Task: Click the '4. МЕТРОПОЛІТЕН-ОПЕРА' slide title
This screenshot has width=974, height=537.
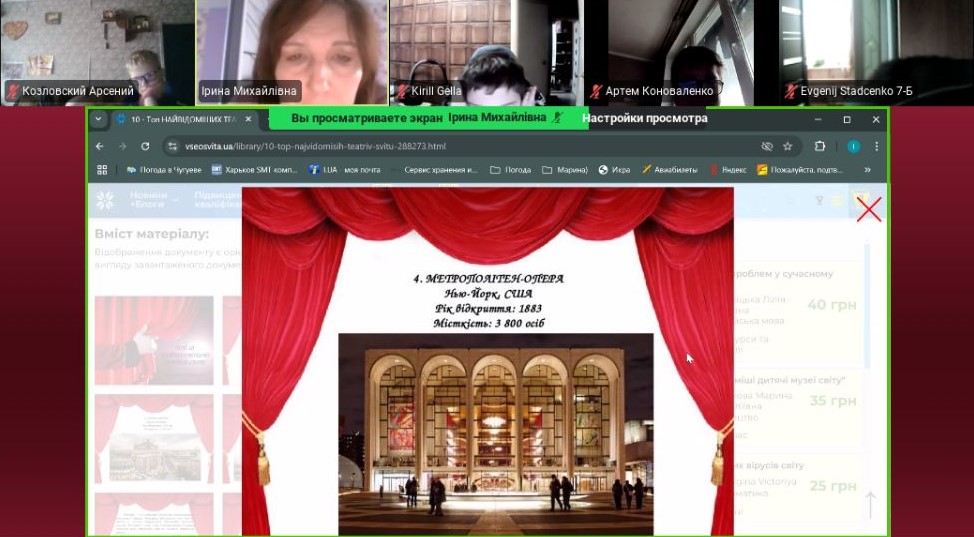Action: click(489, 279)
